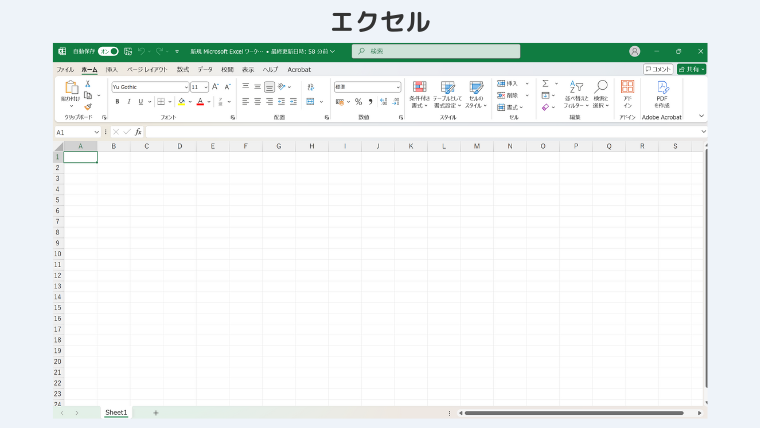
Task: Click the コメント (Comments) button
Action: tap(658, 69)
